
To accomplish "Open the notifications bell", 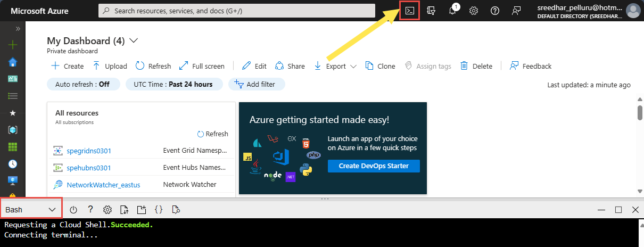I will (x=452, y=11).
